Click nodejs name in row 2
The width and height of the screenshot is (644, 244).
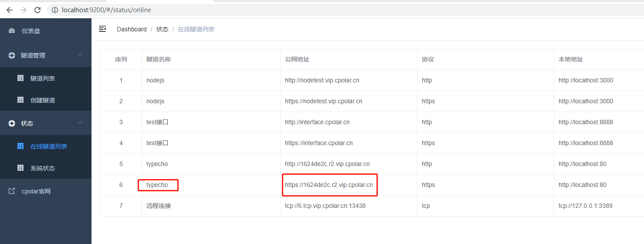pyautogui.click(x=155, y=101)
